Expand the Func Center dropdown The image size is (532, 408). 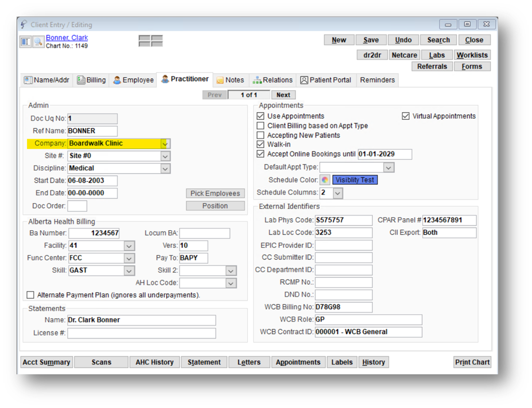point(129,259)
